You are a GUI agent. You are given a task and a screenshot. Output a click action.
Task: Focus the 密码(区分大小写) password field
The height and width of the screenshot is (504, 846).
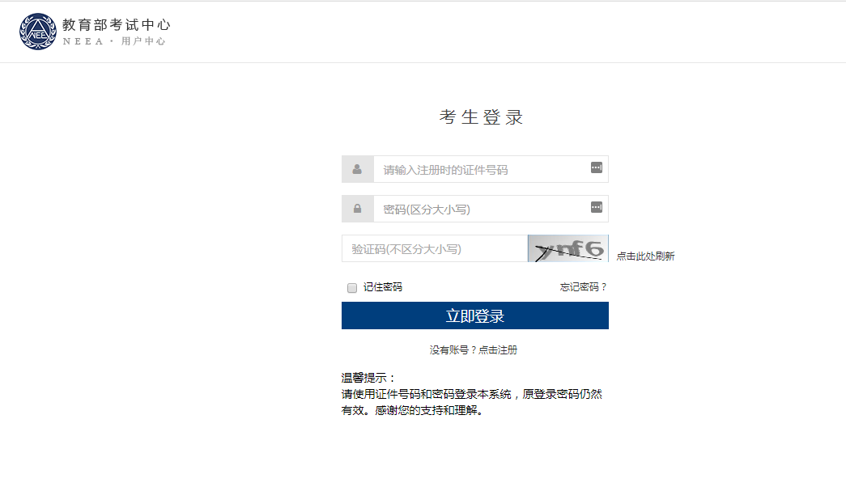[482, 210]
